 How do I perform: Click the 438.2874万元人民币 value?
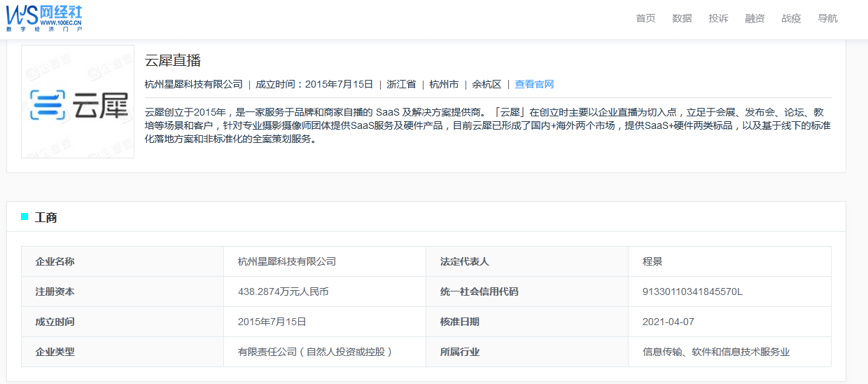click(283, 292)
